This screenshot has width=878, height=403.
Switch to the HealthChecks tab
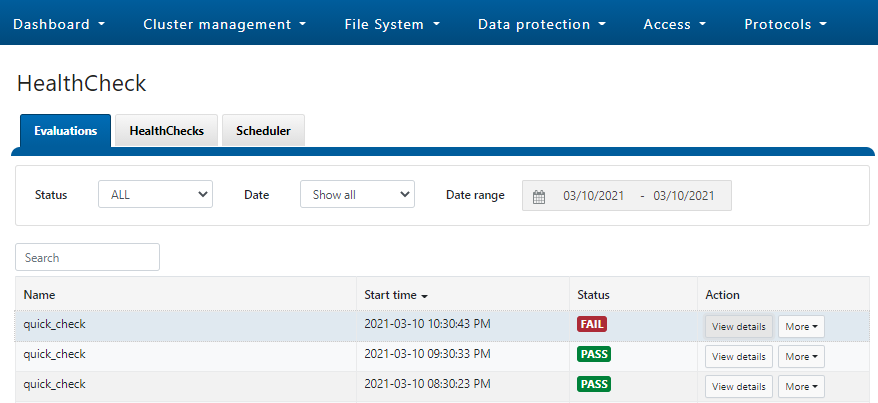[166, 131]
